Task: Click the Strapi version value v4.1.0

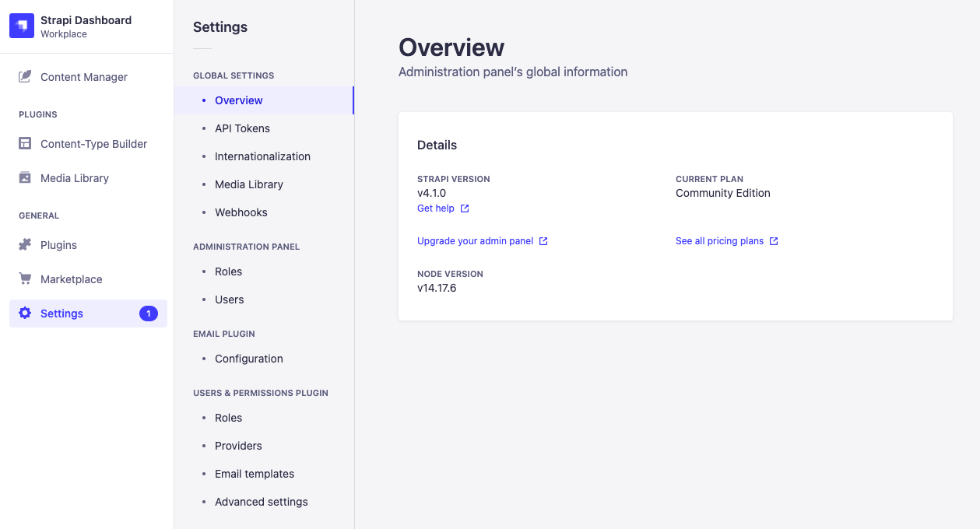Action: point(432,193)
